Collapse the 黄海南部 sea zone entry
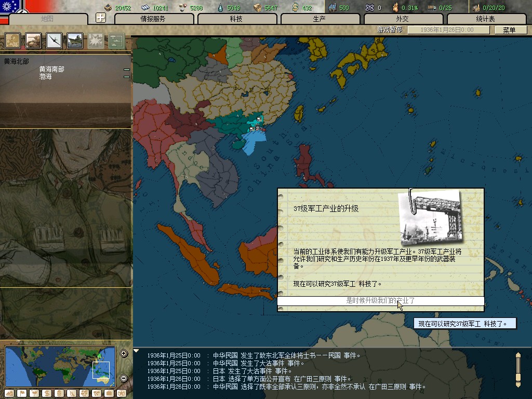Image resolution: width=532 pixels, height=399 pixels. click(x=127, y=70)
